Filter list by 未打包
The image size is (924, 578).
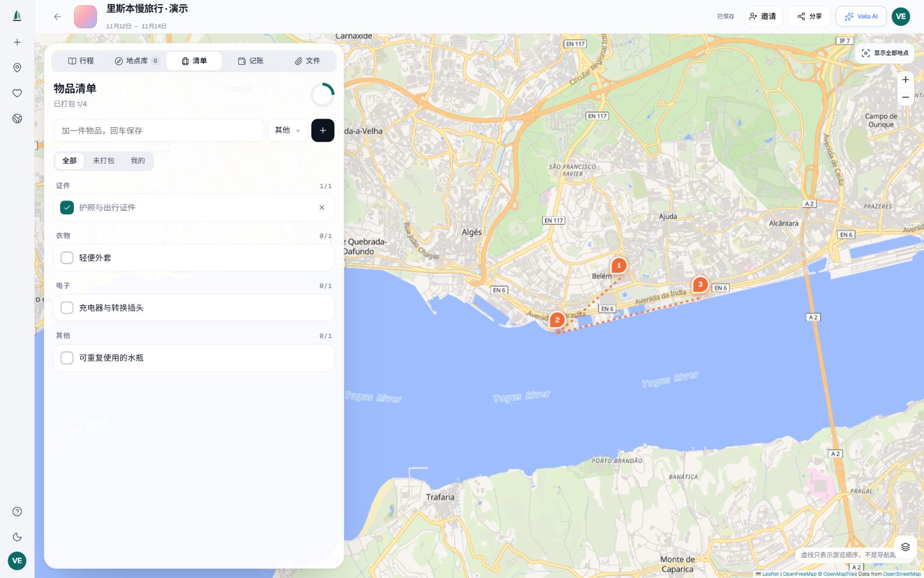tap(103, 161)
